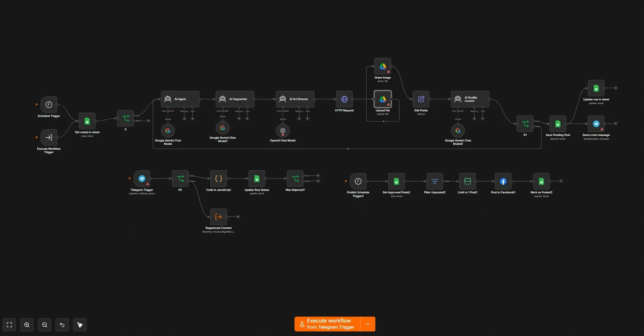The image size is (644, 336).
Task: Zoom out of the canvas
Action: coord(45,325)
